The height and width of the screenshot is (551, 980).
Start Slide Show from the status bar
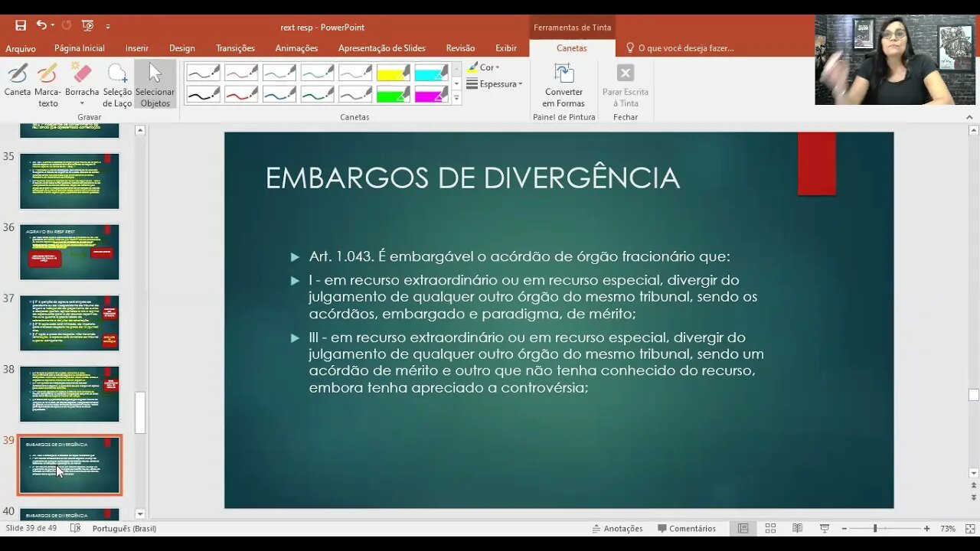click(x=825, y=529)
